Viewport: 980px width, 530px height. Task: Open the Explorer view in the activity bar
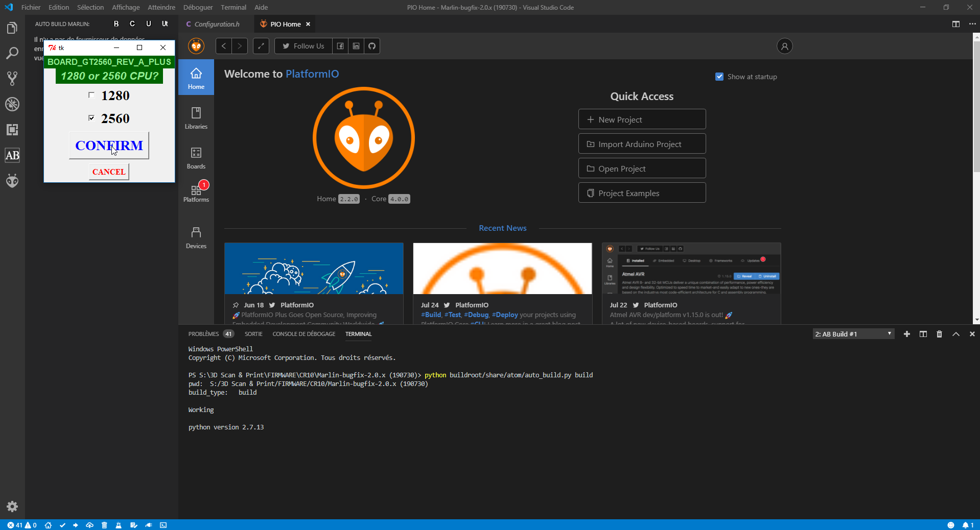pos(12,28)
